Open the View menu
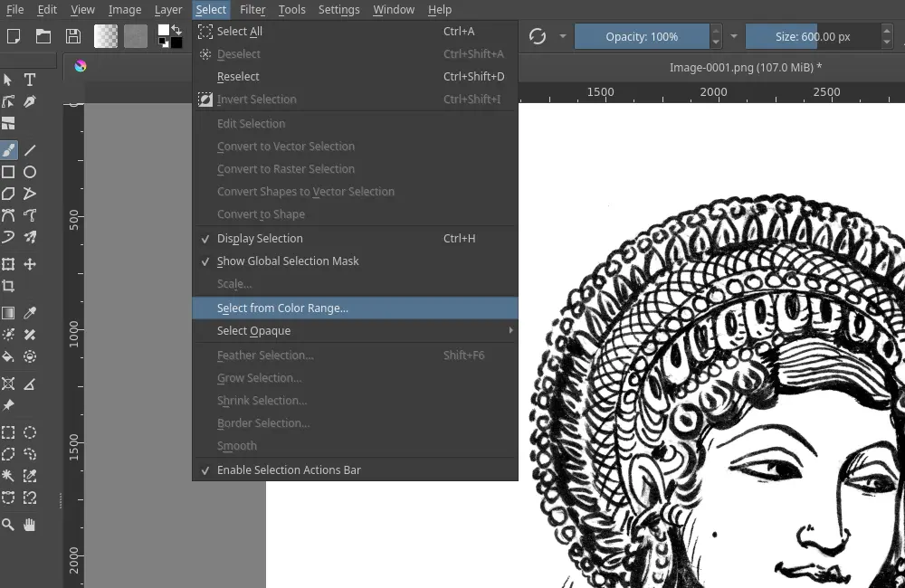 click(82, 10)
